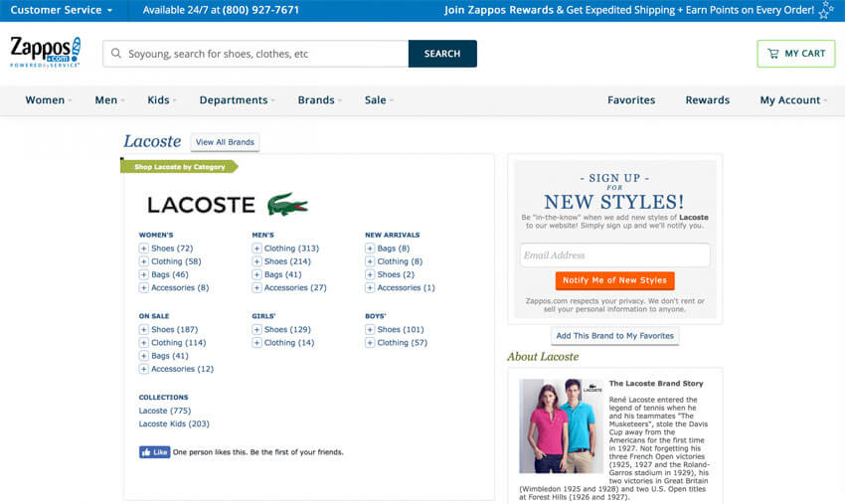
Task: Expand Men's Shoes (214) plus icon
Action: point(257,261)
